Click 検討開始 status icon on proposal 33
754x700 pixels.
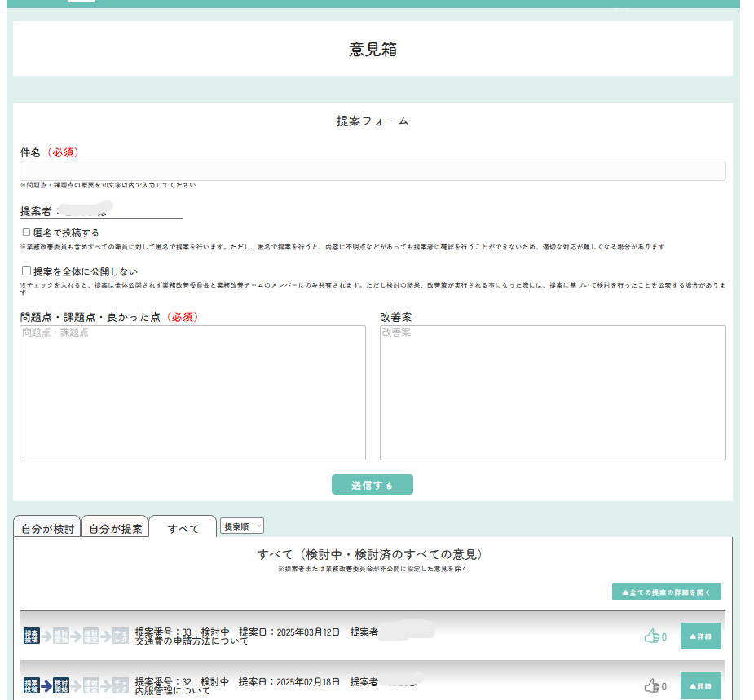tap(60, 636)
